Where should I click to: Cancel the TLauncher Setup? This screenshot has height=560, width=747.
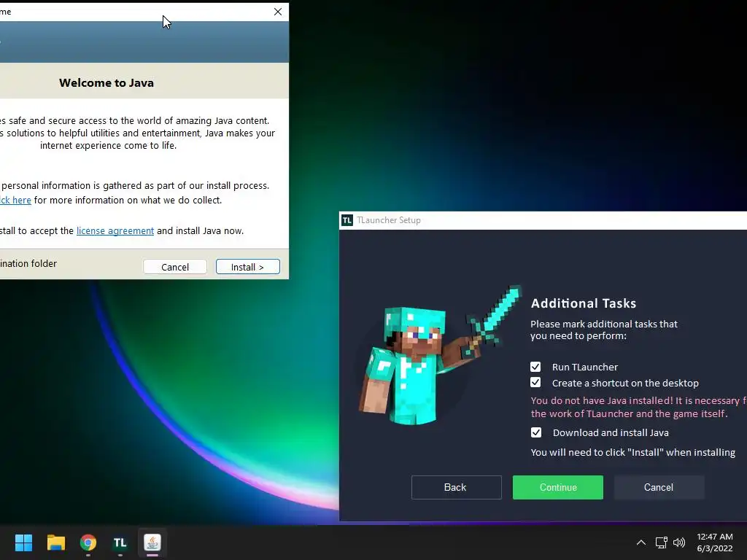(659, 487)
